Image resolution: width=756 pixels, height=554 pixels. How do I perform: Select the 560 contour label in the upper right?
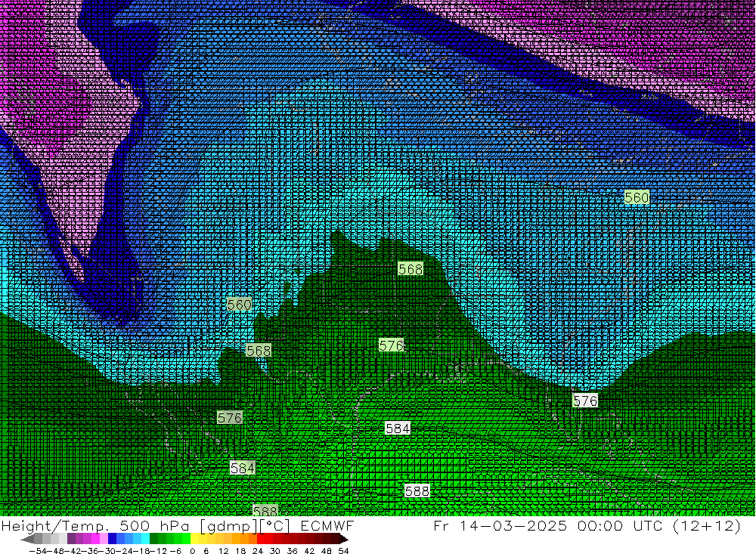tap(637, 197)
